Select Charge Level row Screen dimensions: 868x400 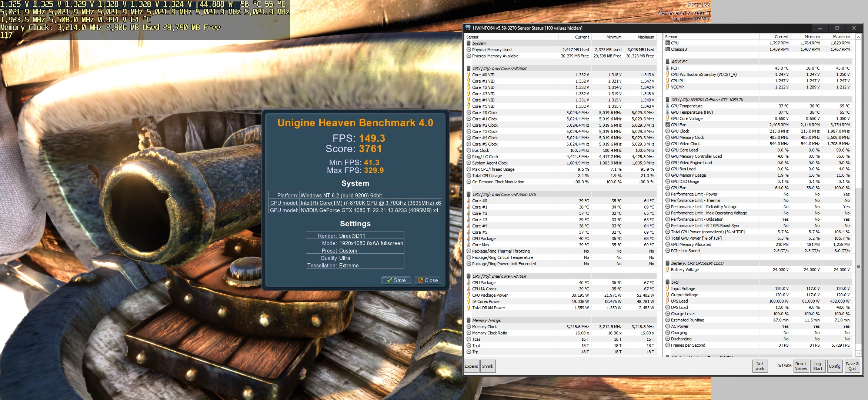pyautogui.click(x=758, y=314)
